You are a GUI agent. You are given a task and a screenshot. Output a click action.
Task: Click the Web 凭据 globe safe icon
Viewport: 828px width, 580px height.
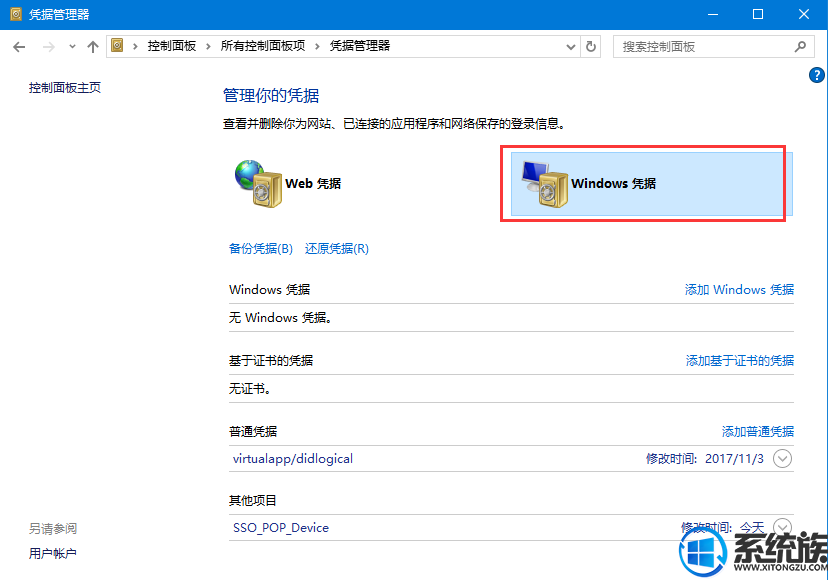[258, 183]
